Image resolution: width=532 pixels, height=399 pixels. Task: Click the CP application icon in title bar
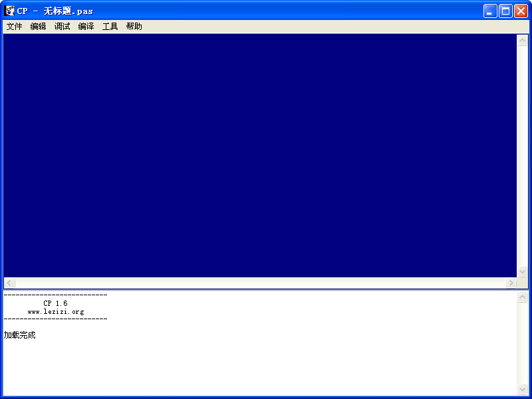coord(10,11)
